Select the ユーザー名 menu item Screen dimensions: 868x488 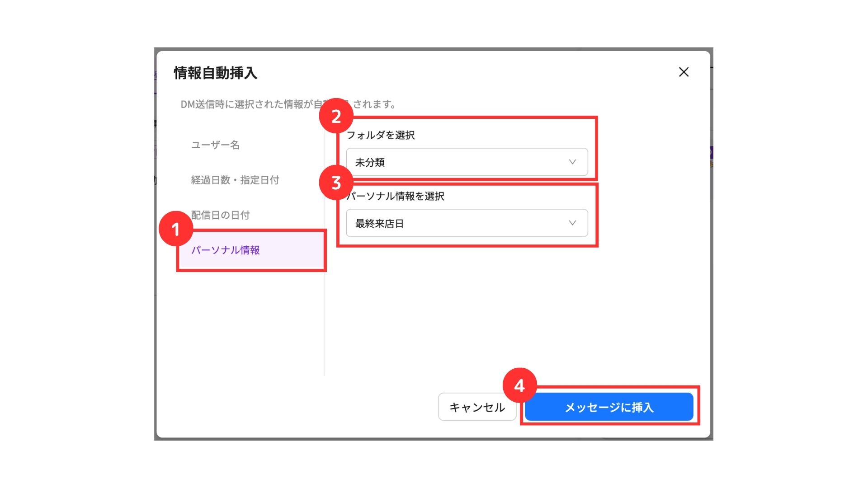215,145
